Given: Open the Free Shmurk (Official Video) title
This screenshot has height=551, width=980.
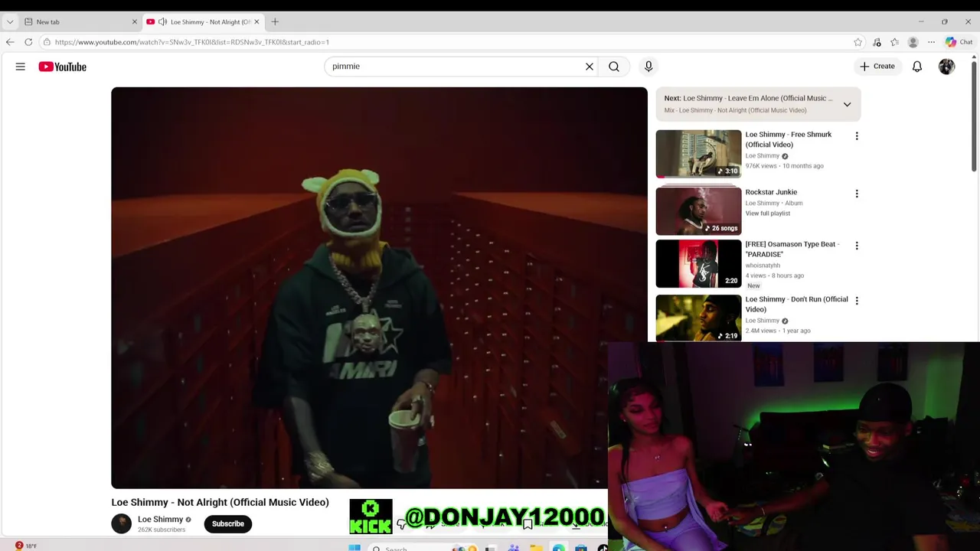Looking at the screenshot, I should coord(789,139).
